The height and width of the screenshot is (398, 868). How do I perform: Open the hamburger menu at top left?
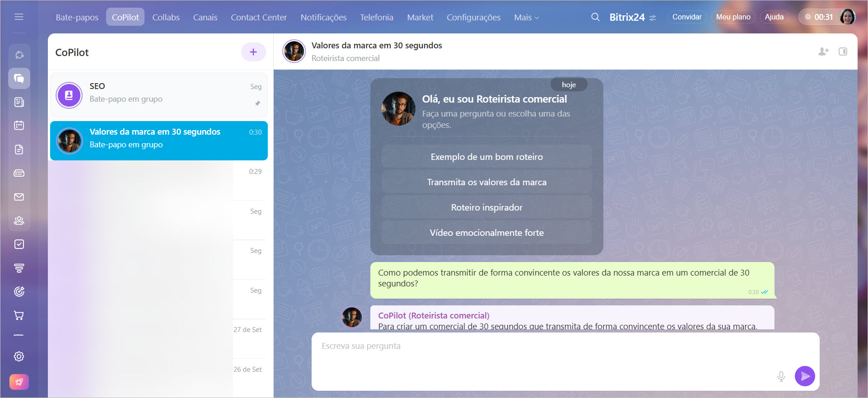(19, 17)
